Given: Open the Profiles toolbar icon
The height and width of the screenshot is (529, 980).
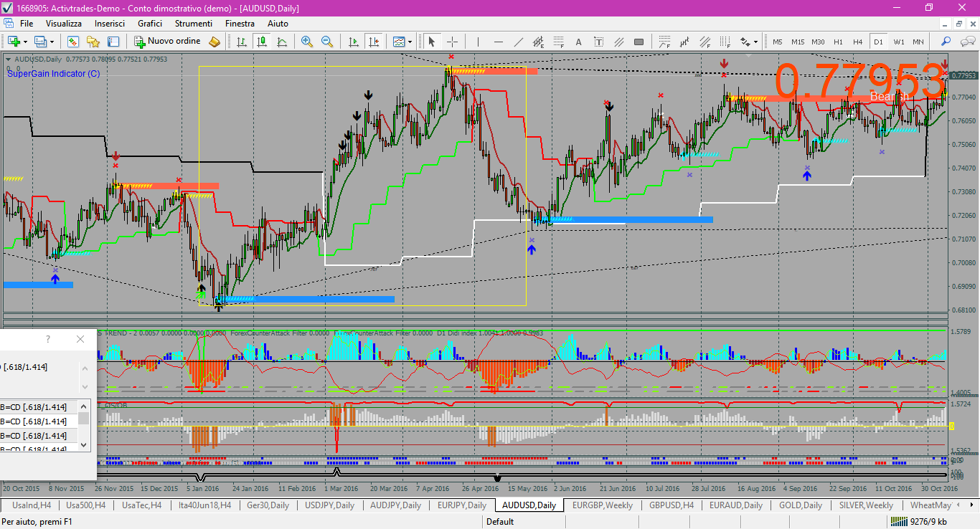Looking at the screenshot, I should click(39, 42).
